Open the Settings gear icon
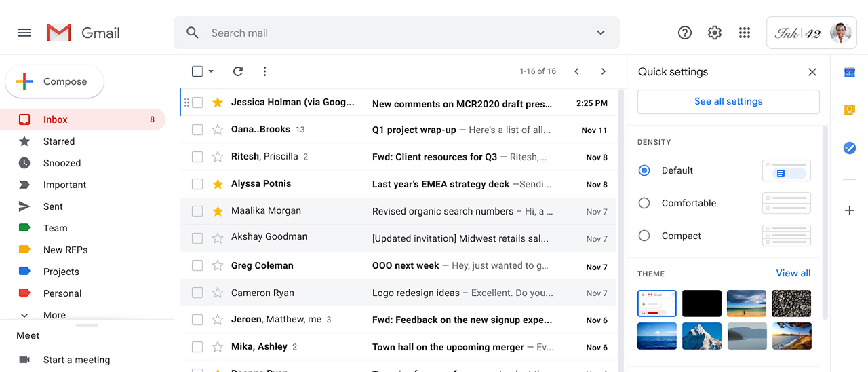The height and width of the screenshot is (372, 868). (715, 33)
